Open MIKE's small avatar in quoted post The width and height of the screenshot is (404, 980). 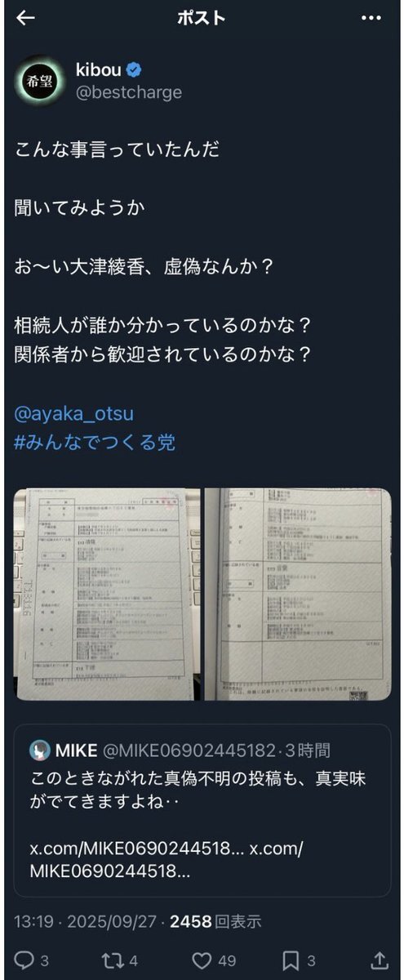tap(38, 749)
